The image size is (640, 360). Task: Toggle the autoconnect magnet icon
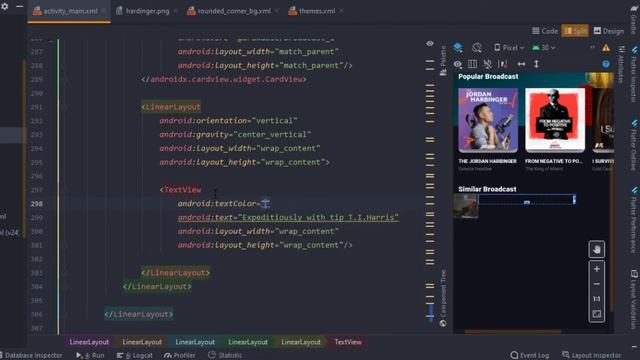pyautogui.click(x=487, y=64)
